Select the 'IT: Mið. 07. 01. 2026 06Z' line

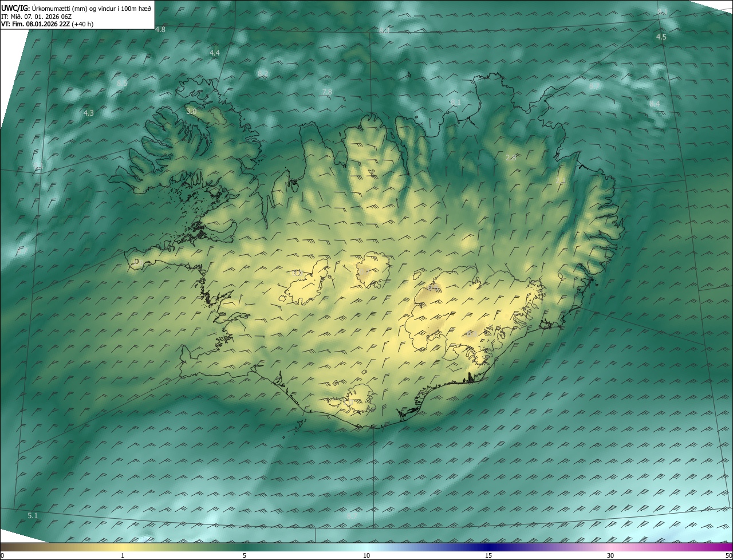(x=36, y=16)
